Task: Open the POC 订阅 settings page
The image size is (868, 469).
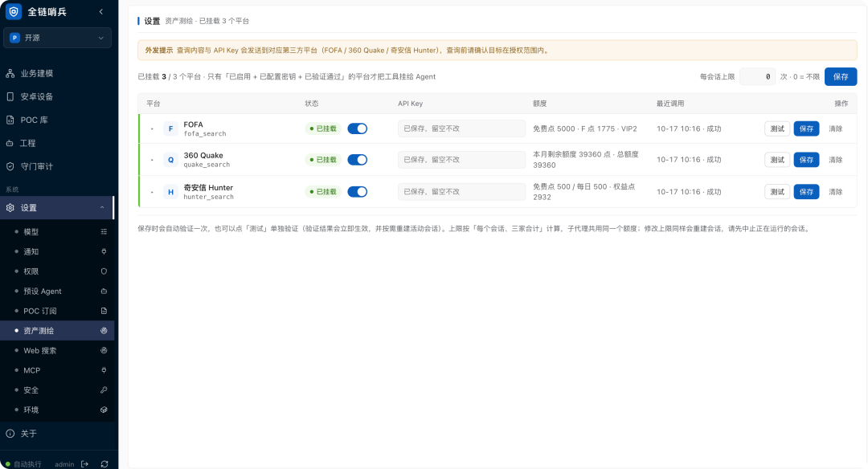Action: 58,311
